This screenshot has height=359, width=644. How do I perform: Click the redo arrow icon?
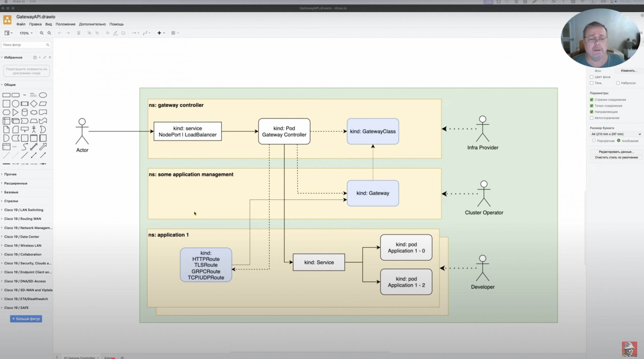[68, 33]
